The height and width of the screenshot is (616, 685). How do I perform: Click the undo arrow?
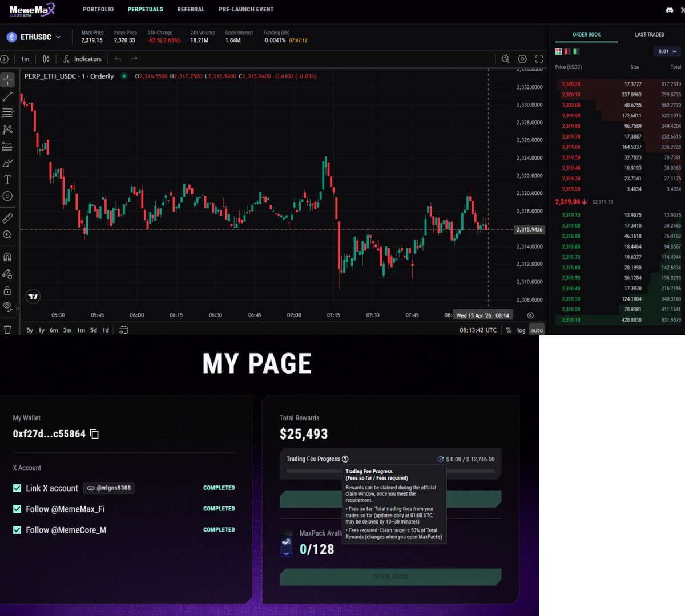click(x=118, y=59)
